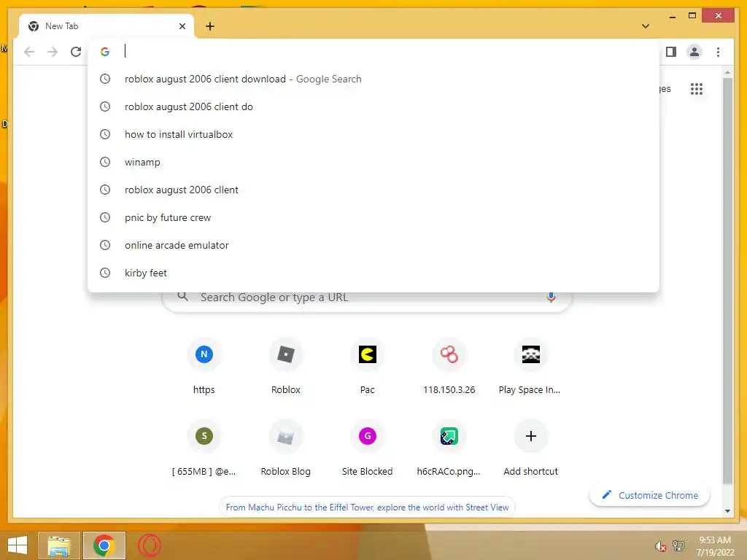
Task: Open the network tray icon
Action: point(678,545)
